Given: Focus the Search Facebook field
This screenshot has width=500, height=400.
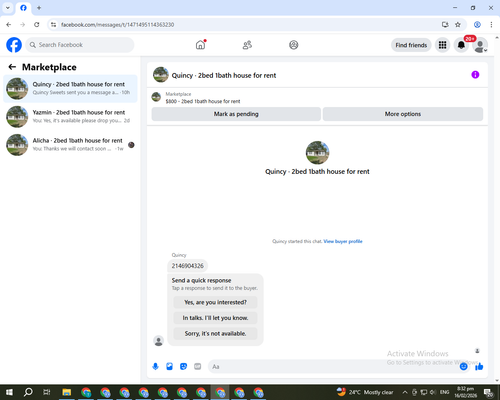Looking at the screenshot, I should click(x=80, y=45).
